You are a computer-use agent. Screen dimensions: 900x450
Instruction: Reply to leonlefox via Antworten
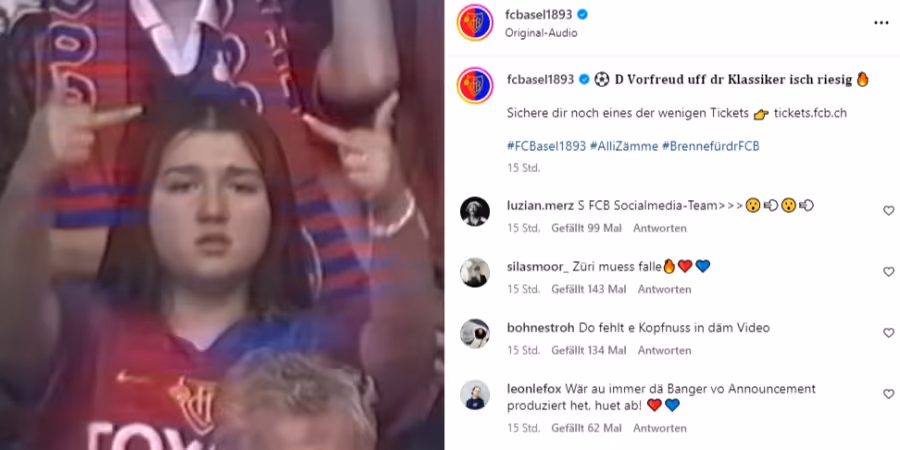[x=660, y=428]
